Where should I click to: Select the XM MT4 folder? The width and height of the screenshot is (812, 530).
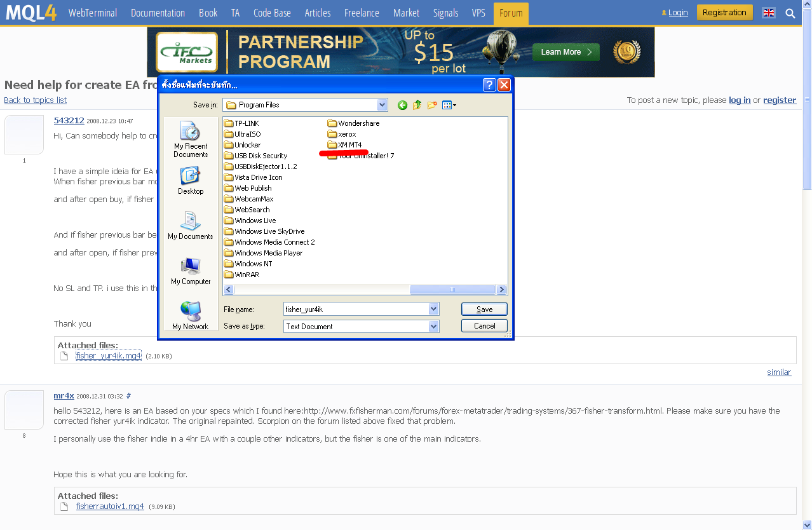345,145
